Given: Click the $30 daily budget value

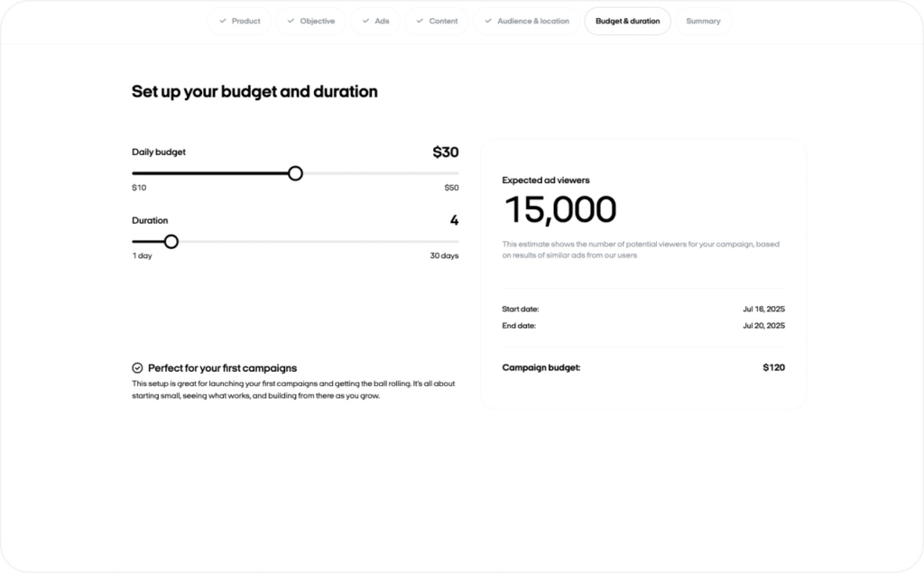Looking at the screenshot, I should pyautogui.click(x=445, y=152).
